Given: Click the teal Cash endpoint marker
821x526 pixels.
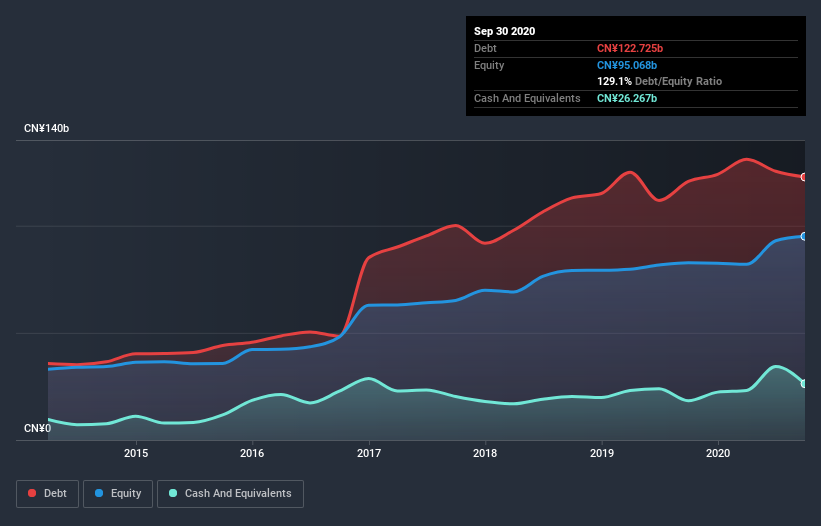Looking at the screenshot, I should [x=804, y=384].
